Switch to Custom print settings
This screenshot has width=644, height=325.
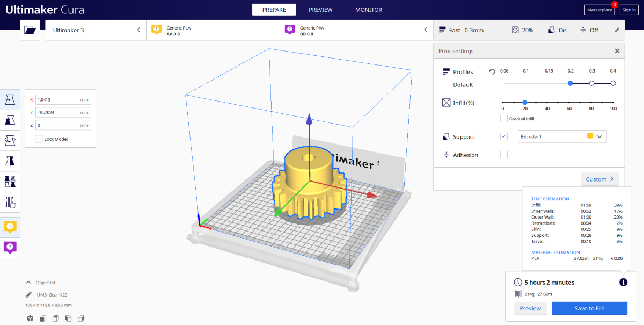coord(599,179)
